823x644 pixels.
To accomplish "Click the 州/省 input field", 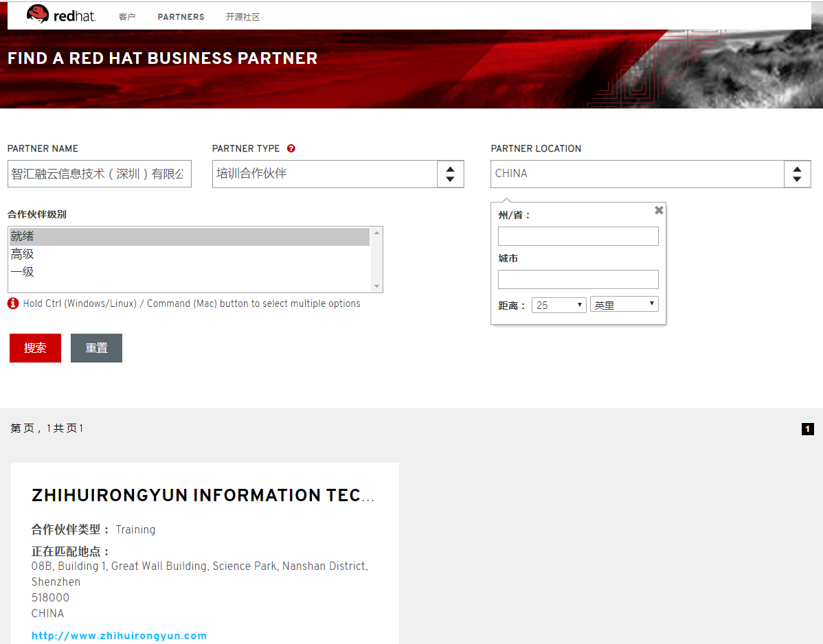I will pyautogui.click(x=578, y=236).
